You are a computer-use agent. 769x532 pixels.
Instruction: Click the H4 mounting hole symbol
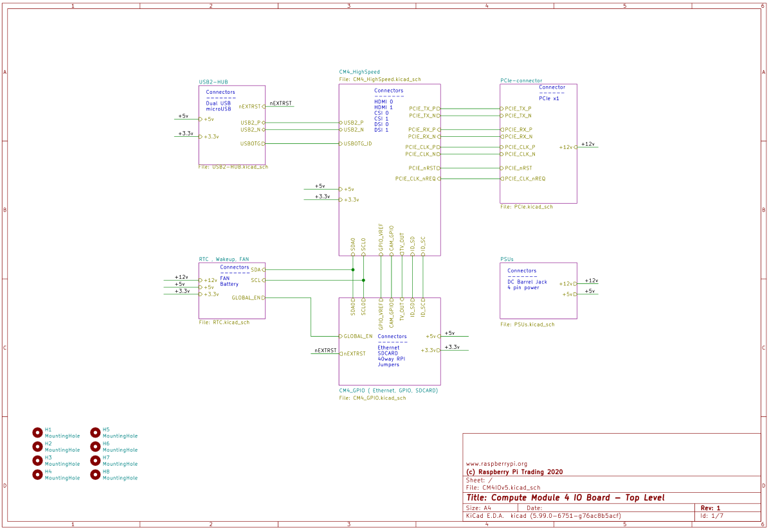coord(37,475)
